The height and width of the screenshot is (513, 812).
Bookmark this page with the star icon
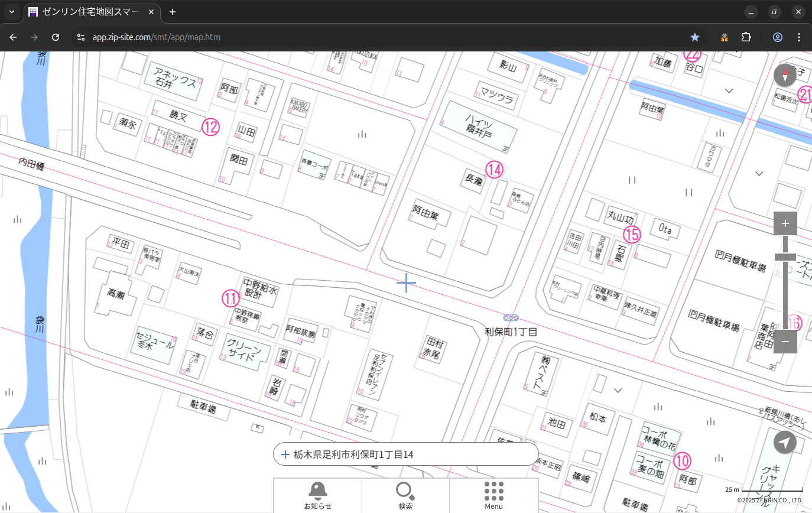(x=695, y=37)
